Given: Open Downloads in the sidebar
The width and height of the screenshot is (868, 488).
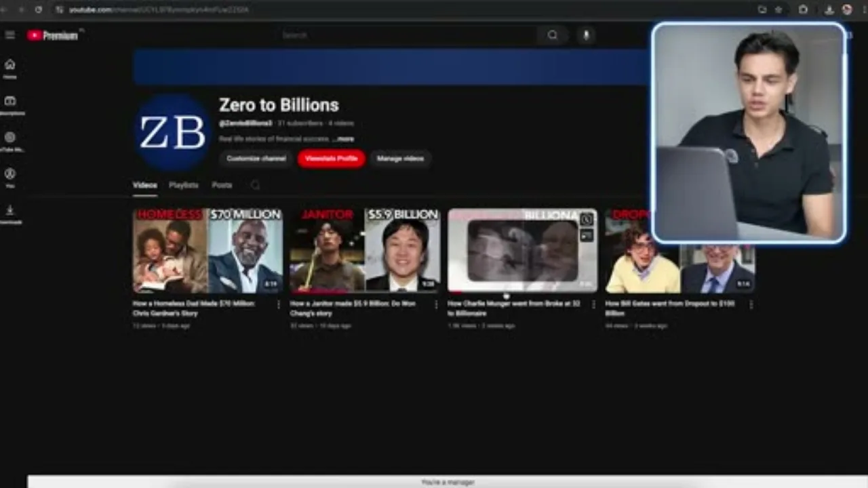Looking at the screenshot, I should (x=10, y=214).
